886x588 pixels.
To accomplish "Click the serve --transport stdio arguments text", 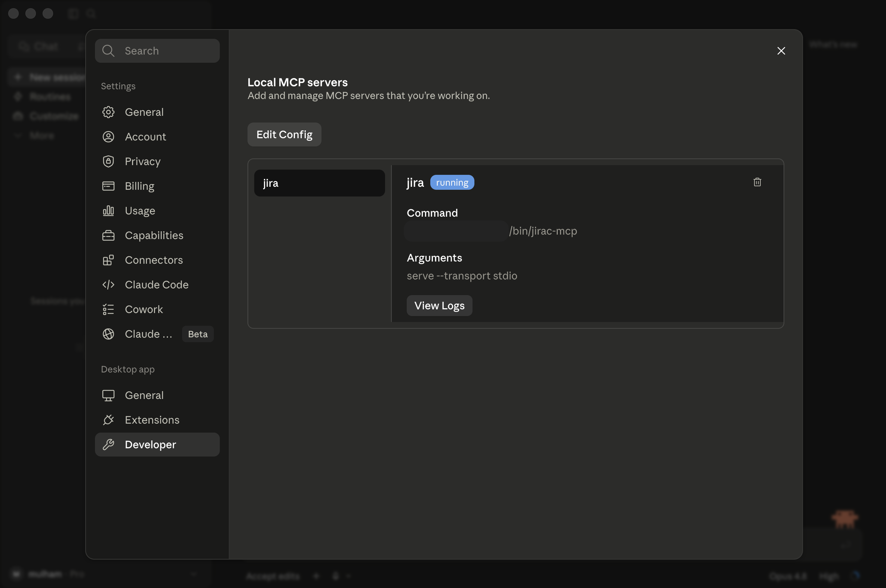I will (462, 276).
